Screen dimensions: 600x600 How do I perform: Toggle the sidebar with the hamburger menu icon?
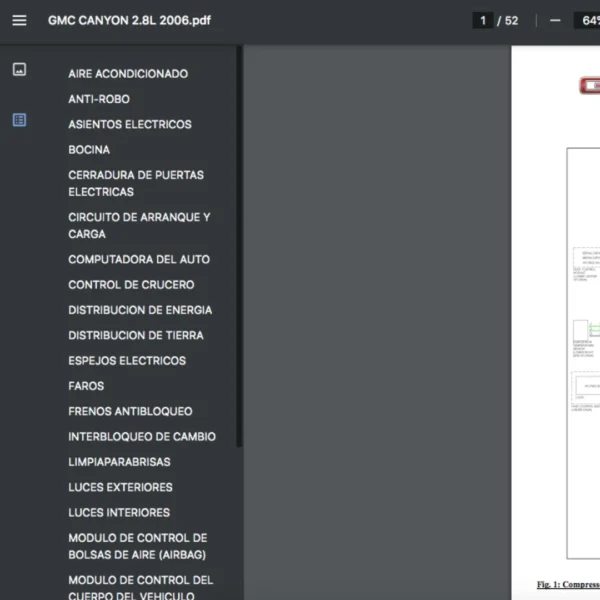tap(19, 20)
